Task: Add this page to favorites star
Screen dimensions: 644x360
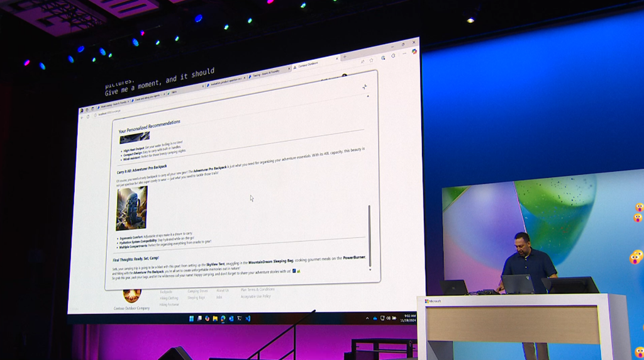Action: click(371, 60)
